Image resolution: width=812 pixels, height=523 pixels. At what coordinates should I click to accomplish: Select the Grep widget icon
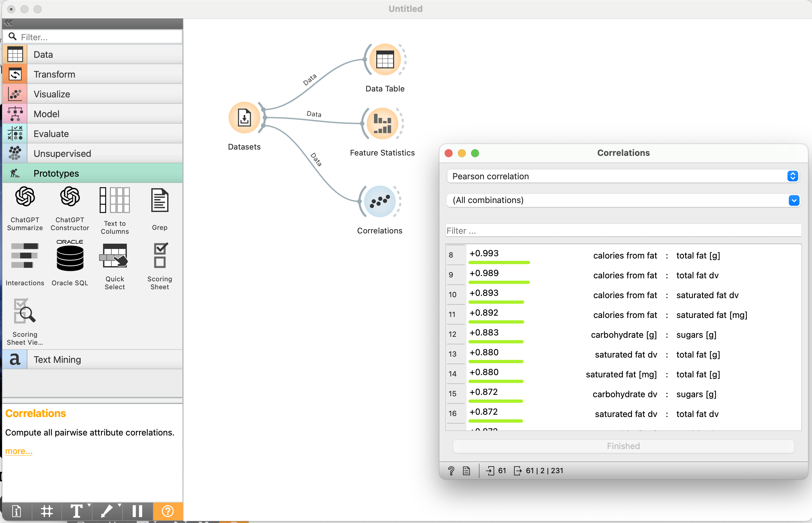(160, 200)
